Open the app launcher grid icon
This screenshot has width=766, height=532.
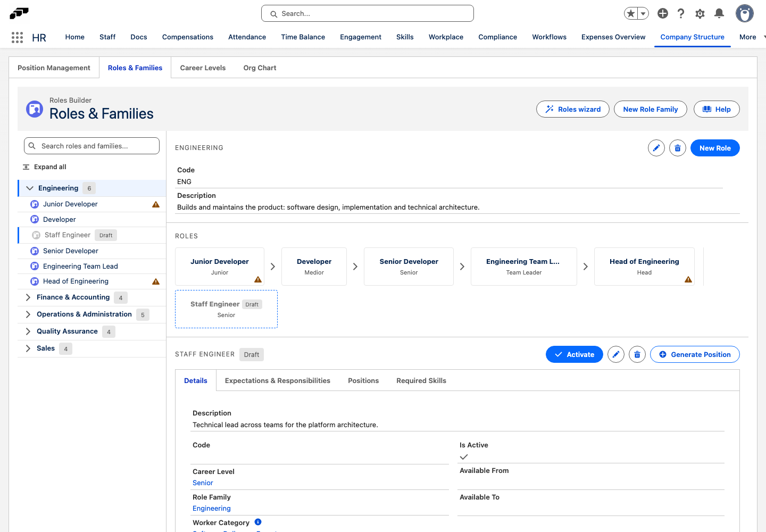point(17,37)
